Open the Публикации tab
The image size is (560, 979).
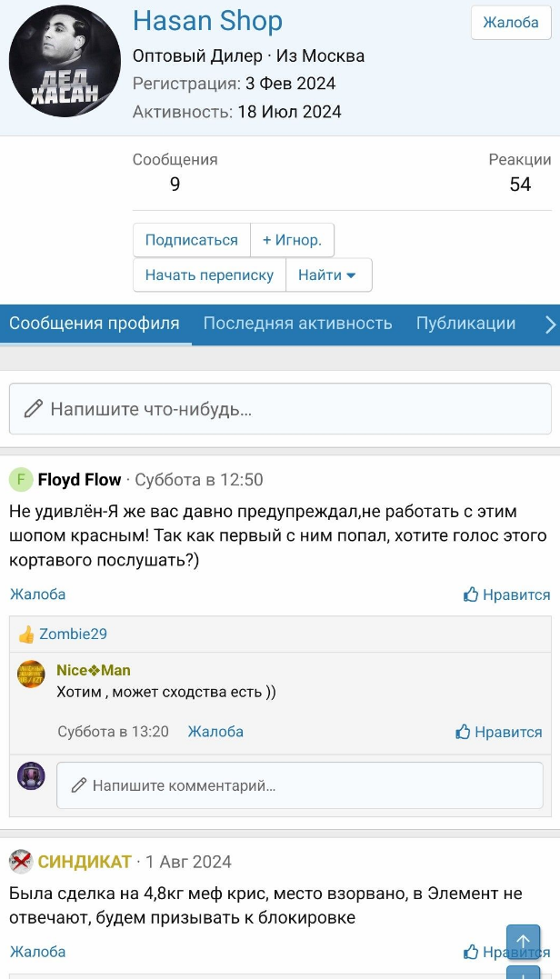coord(465,323)
